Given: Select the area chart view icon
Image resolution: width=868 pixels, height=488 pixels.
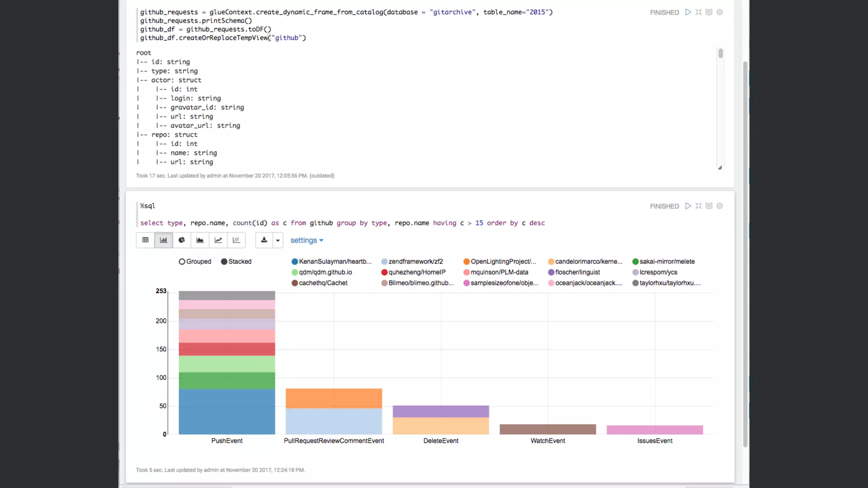Looking at the screenshot, I should [x=200, y=240].
